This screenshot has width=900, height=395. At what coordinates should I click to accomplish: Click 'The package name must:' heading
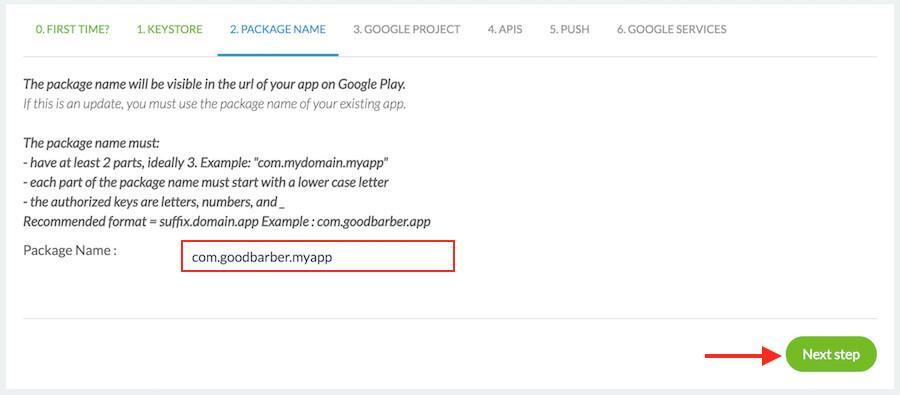click(x=91, y=143)
